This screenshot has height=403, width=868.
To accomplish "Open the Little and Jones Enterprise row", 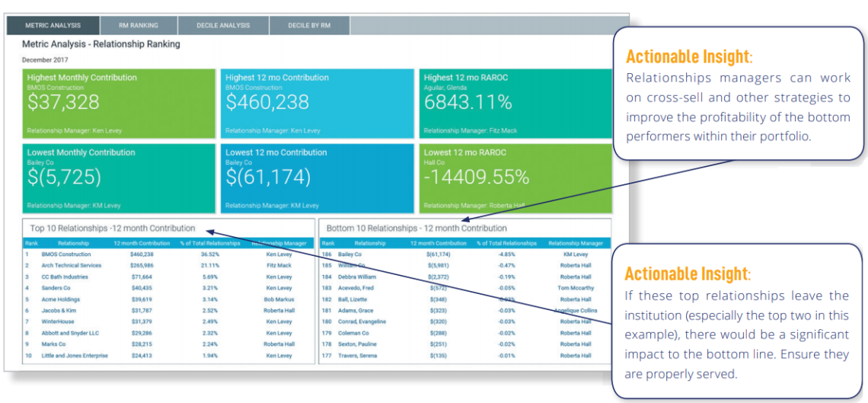I will point(76,356).
